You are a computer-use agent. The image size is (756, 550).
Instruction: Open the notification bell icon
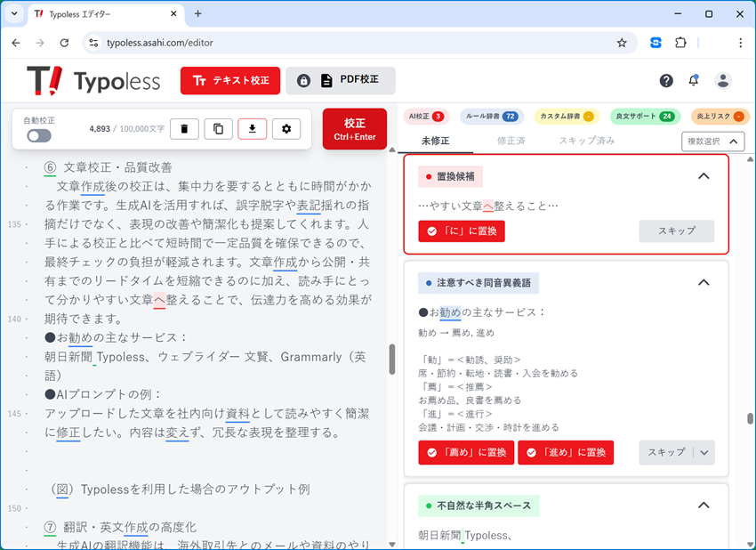click(x=694, y=80)
